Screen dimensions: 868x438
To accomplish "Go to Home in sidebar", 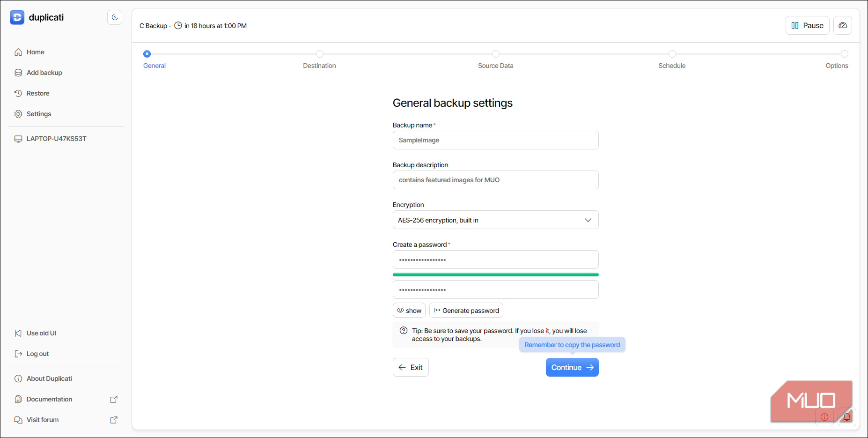I will pyautogui.click(x=36, y=52).
